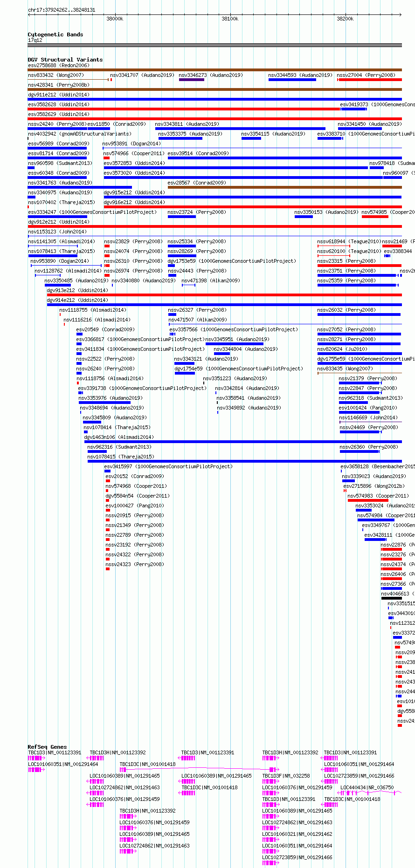
Task: Open gene LOC440434|NR_036750
Action: pyautogui.click(x=367, y=787)
